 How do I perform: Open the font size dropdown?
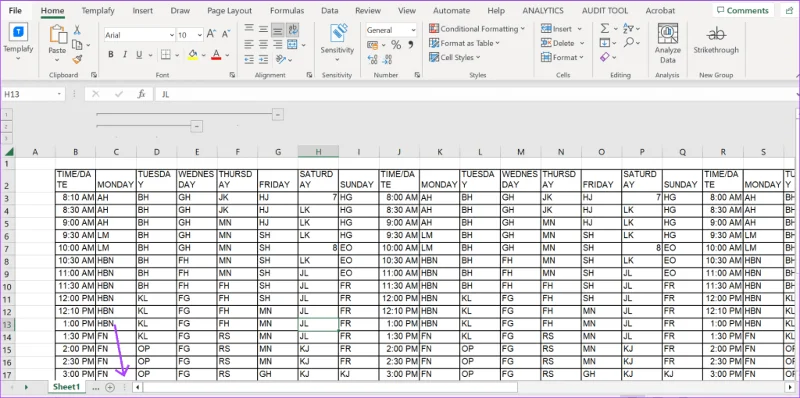coord(199,35)
